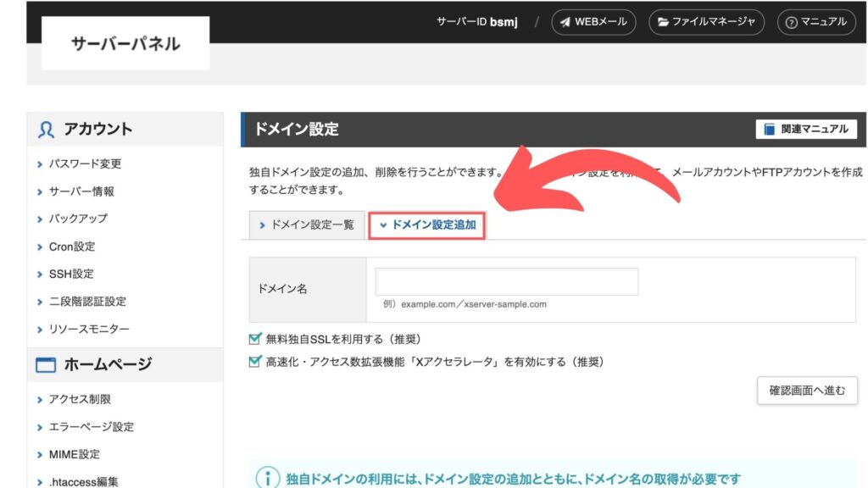
Task: Open アクセス制限 in the sidebar
Action: click(80, 400)
